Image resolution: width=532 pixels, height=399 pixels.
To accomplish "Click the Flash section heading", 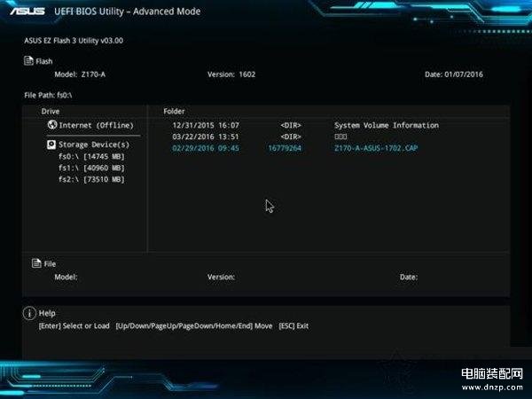I will (x=44, y=61).
